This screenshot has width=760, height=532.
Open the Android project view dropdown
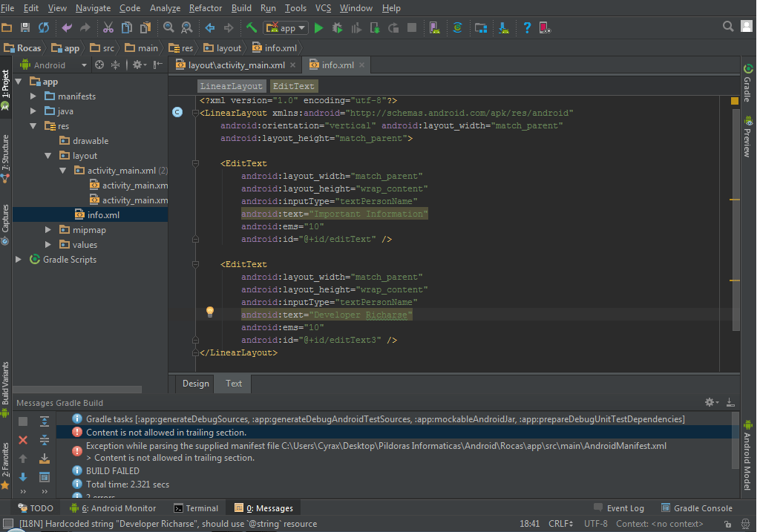[53, 65]
